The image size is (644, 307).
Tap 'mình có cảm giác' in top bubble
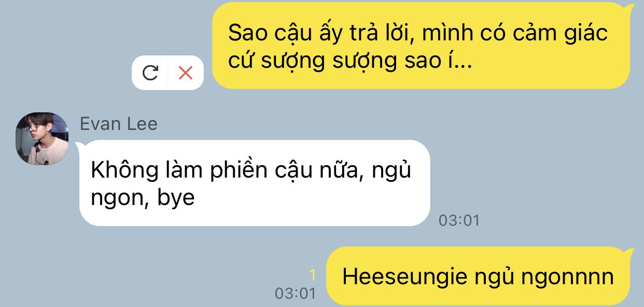pyautogui.click(x=514, y=34)
